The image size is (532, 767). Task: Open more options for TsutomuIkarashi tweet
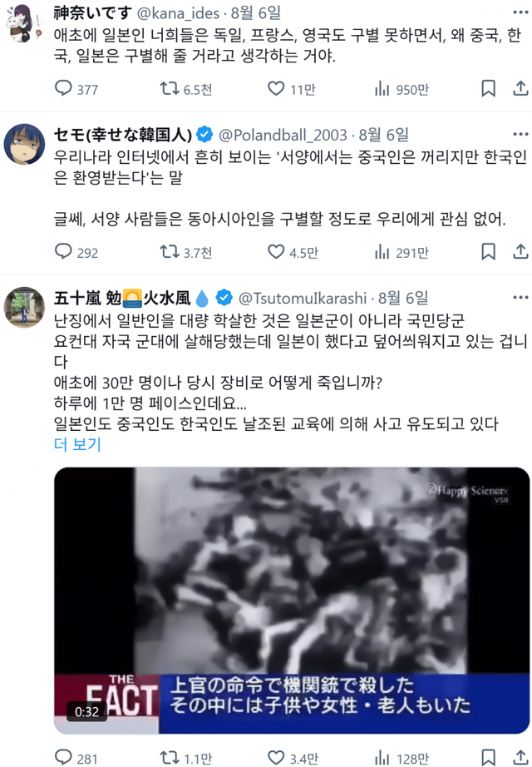(x=520, y=297)
